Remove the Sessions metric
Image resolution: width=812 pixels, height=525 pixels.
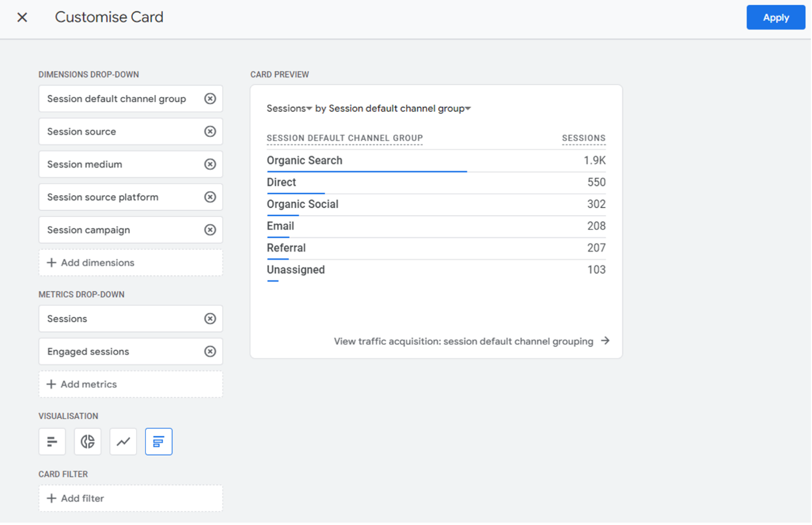pos(210,319)
